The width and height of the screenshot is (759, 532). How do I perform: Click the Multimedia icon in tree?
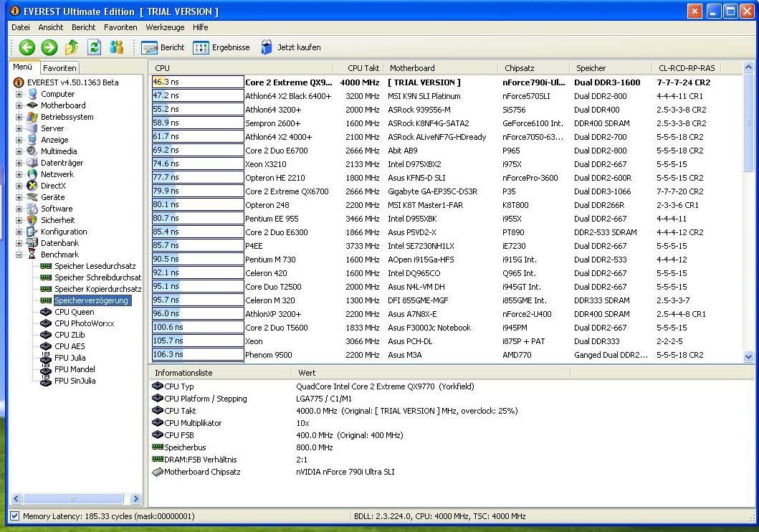[32, 151]
